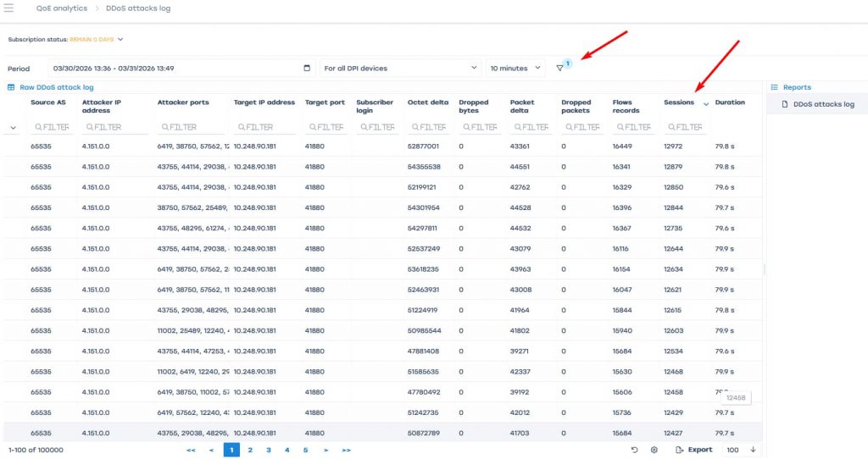Go to the previous page
The width and height of the screenshot is (868, 459).
click(x=211, y=451)
